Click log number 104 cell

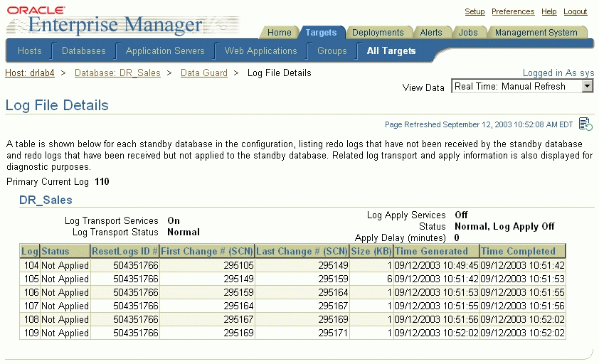[31, 265]
